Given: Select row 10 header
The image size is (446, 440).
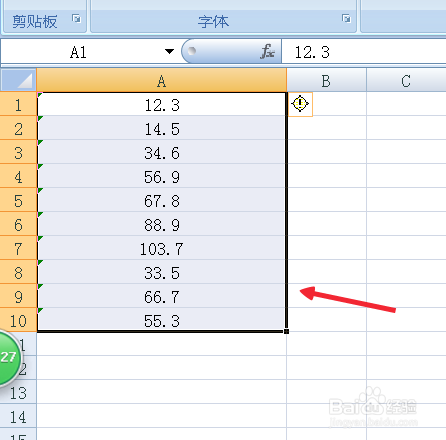Looking at the screenshot, I should tap(18, 320).
